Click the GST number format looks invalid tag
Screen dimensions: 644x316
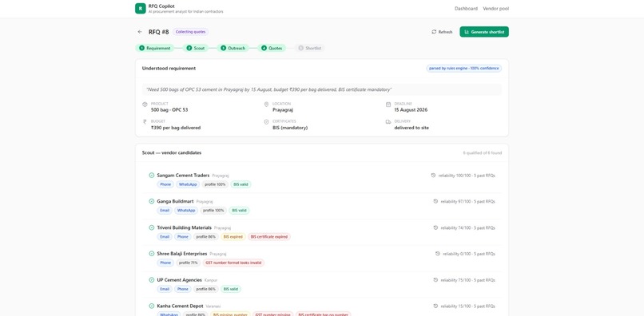(x=233, y=263)
